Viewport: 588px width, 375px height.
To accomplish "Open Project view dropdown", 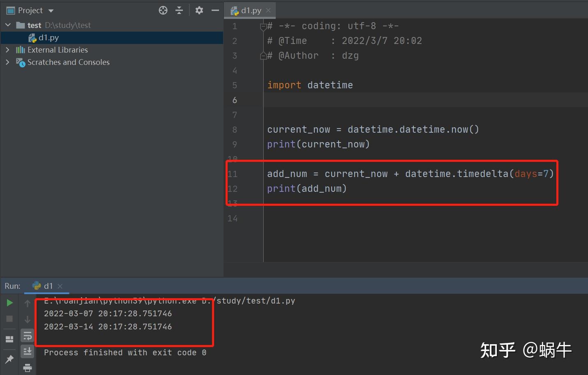I will pos(51,11).
